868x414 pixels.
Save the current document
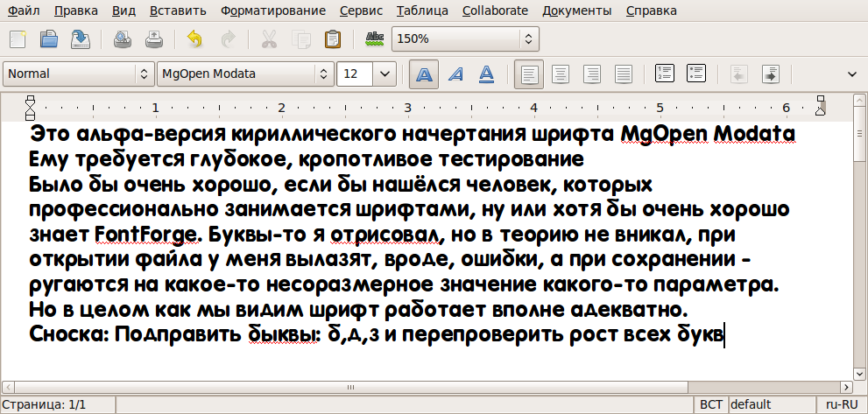pyautogui.click(x=81, y=39)
